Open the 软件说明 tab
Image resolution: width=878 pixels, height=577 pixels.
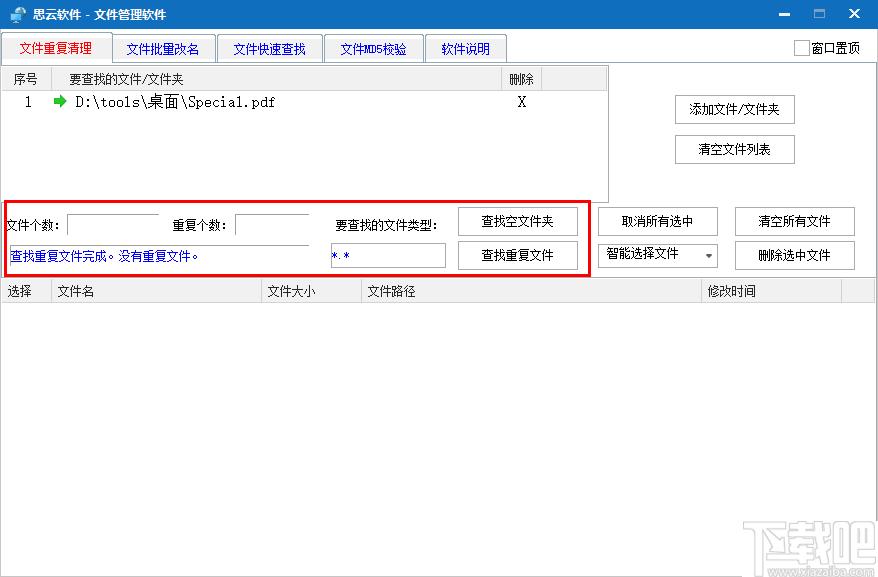point(465,49)
